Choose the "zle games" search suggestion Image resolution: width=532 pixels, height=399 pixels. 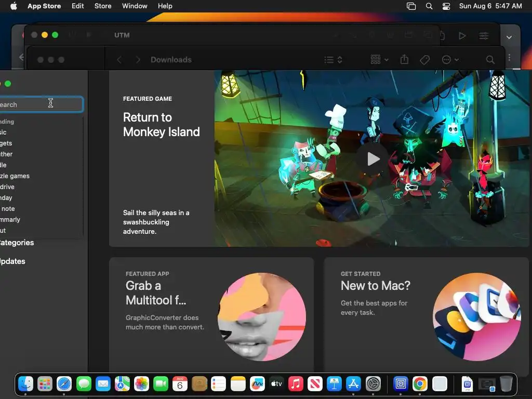tap(15, 176)
